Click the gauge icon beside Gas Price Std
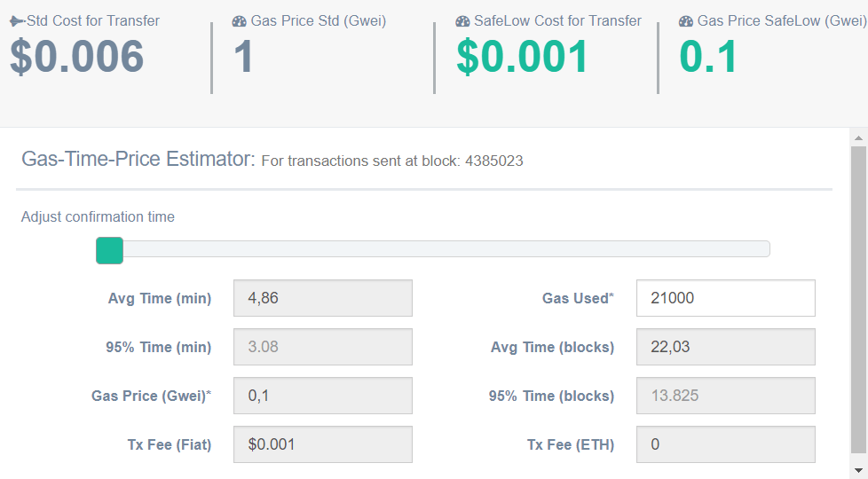This screenshot has width=868, height=479. [239, 20]
